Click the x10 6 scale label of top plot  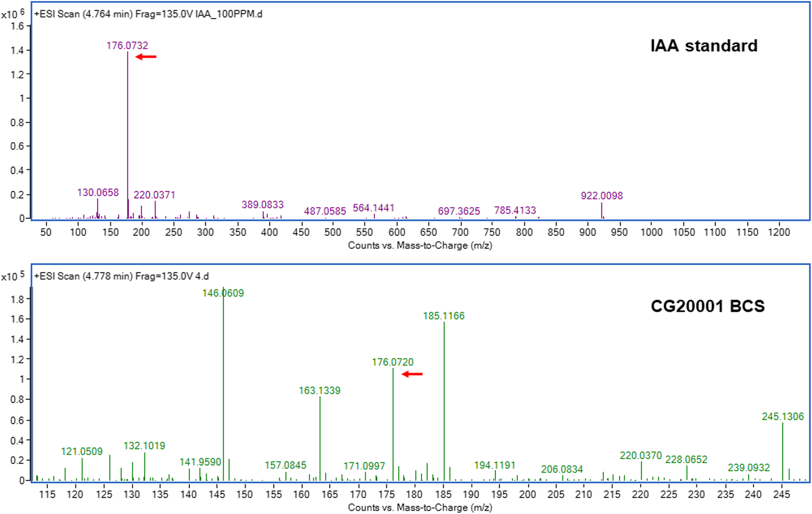13,15
